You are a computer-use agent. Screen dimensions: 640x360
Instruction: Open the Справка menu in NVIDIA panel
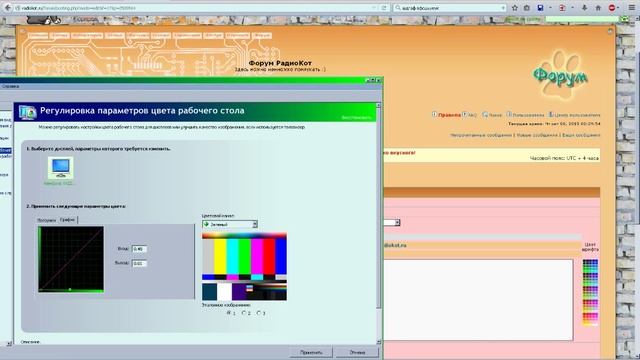pos(10,86)
